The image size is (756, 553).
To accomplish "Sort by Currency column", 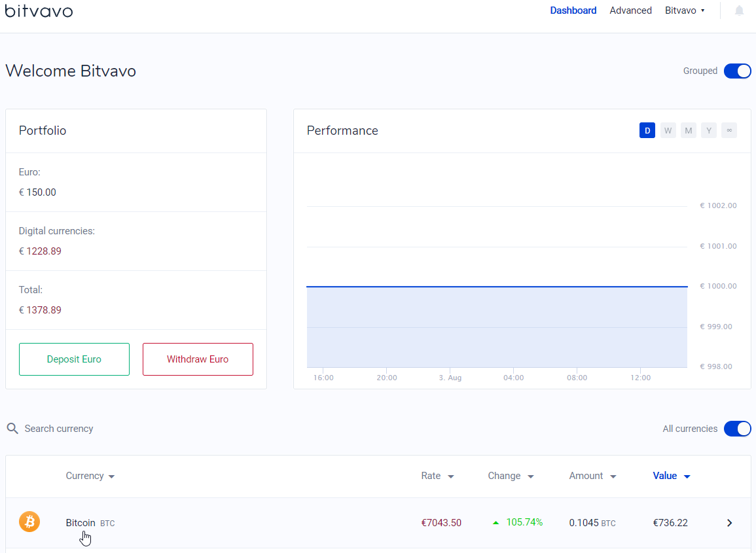I will click(90, 476).
